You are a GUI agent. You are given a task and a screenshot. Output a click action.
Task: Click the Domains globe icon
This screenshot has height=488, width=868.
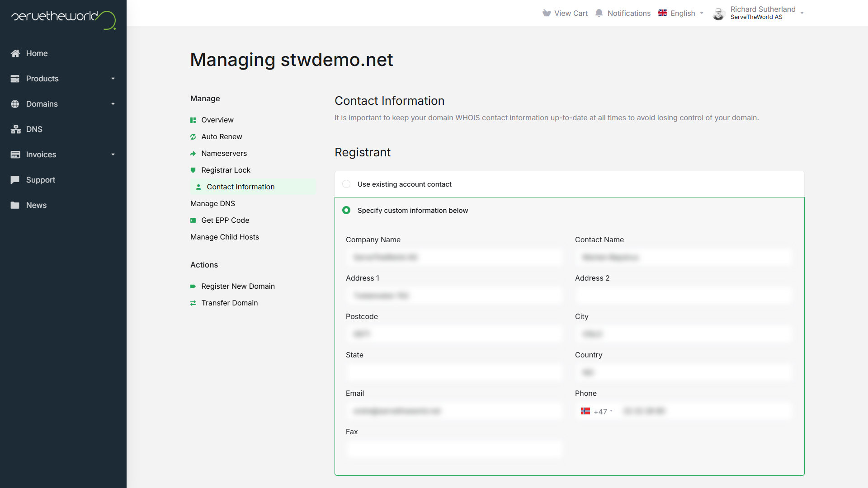15,104
